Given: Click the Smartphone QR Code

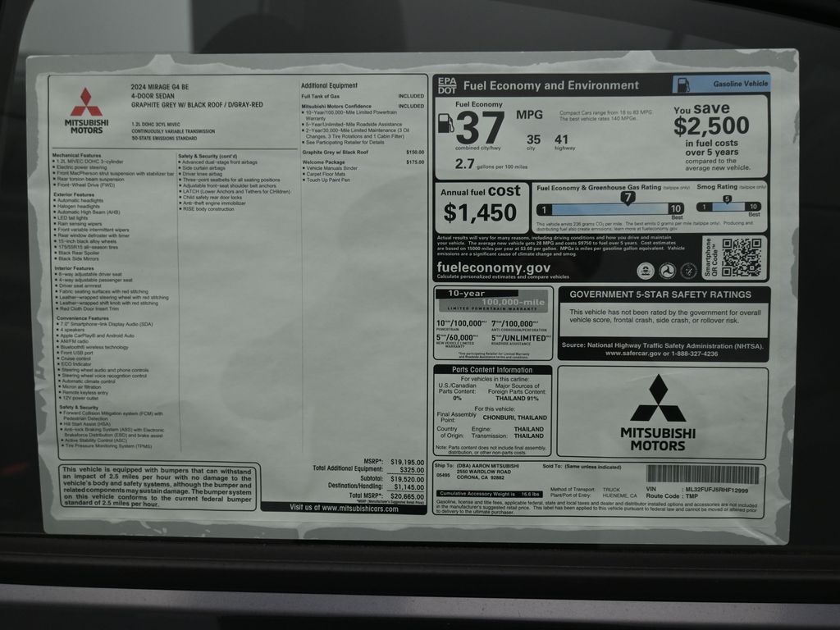Looking at the screenshot, I should pyautogui.click(x=741, y=258).
